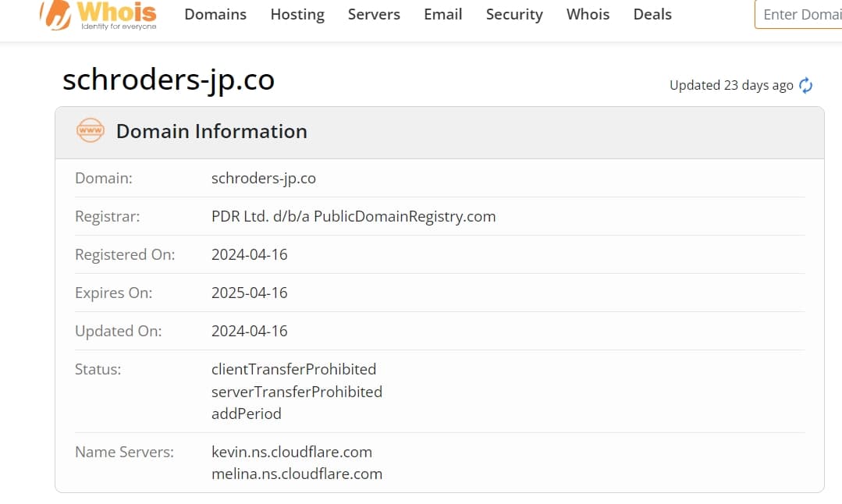This screenshot has width=842, height=504.
Task: Click the melina.ns.cloudflare.com name server
Action: pyautogui.click(x=297, y=474)
